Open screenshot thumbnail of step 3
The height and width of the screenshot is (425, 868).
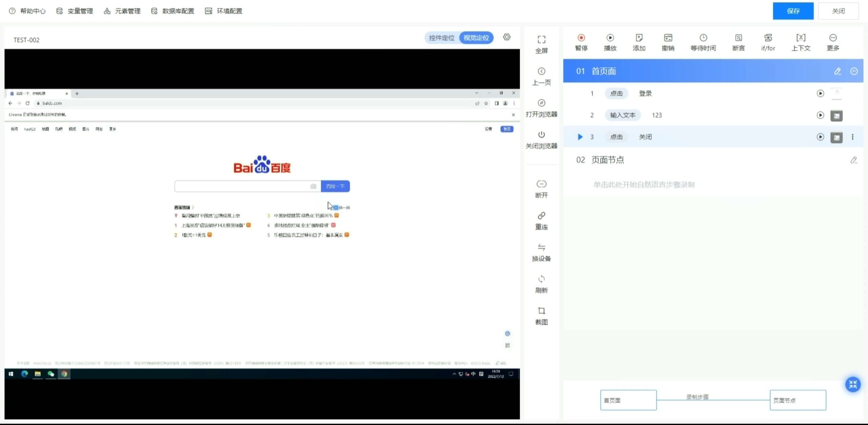(836, 137)
